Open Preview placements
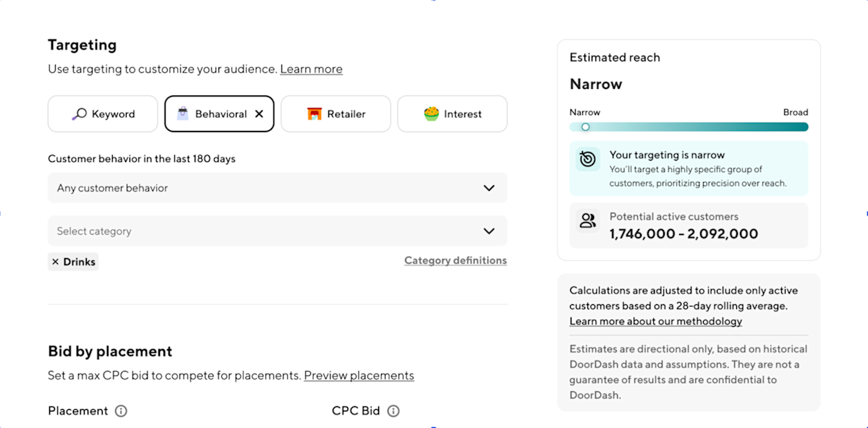The image size is (868, 428). click(x=359, y=375)
